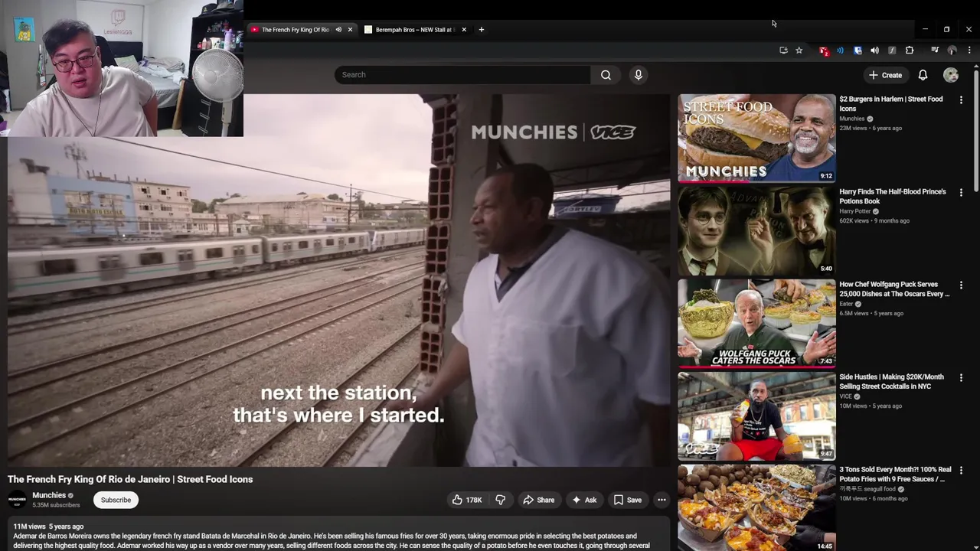The width and height of the screenshot is (980, 551).
Task: Open Wolfgang Puck Caters the Oscars thumbnail
Action: (756, 323)
